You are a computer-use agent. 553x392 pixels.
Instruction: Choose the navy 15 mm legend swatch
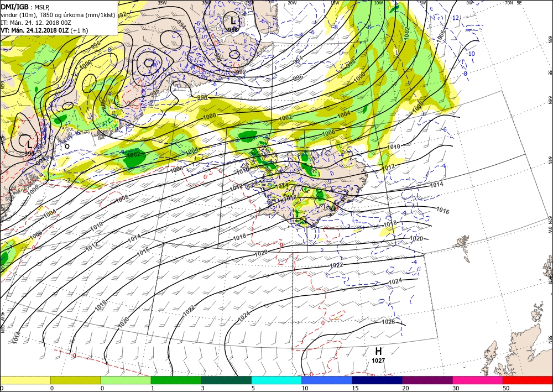377,380
